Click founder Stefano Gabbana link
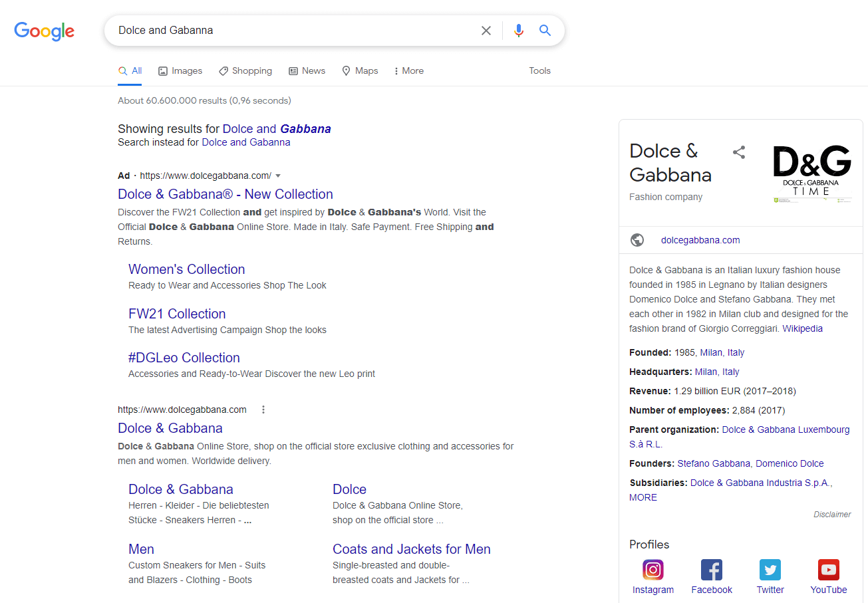 coord(714,463)
